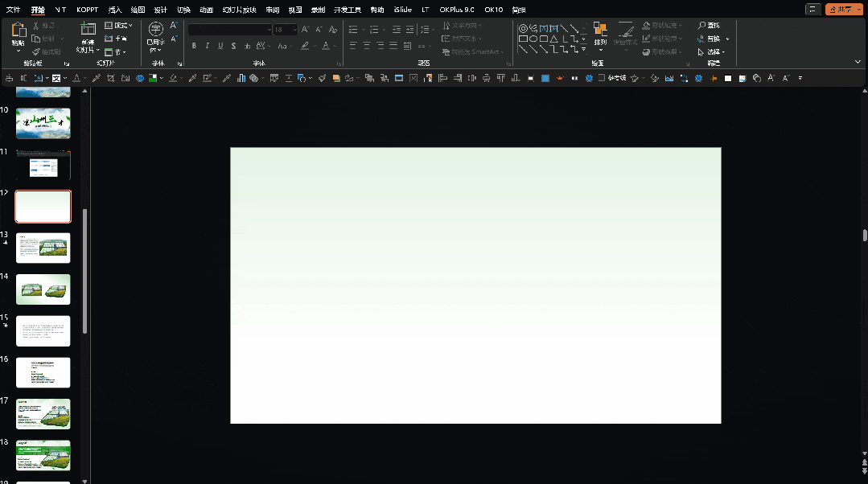Click the New Slide icon
Image resolution: width=868 pixels, height=484 pixels.
[x=88, y=29]
